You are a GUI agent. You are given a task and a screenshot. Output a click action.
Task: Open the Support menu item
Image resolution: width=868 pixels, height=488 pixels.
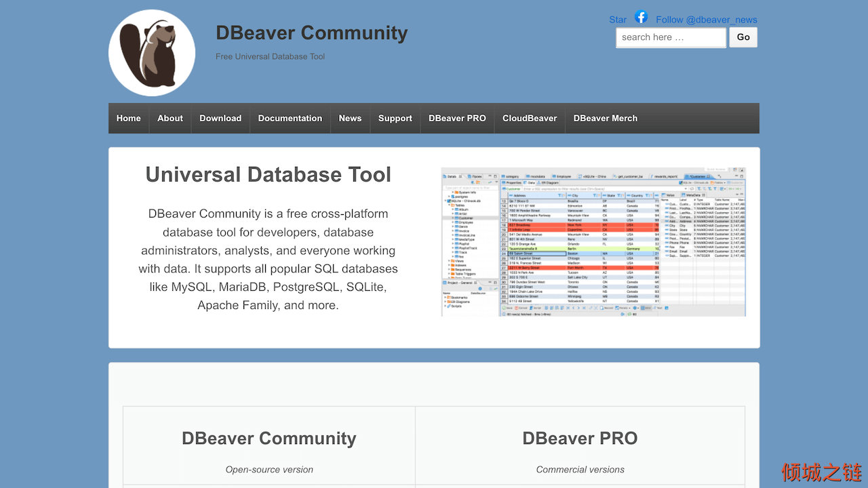(395, 118)
